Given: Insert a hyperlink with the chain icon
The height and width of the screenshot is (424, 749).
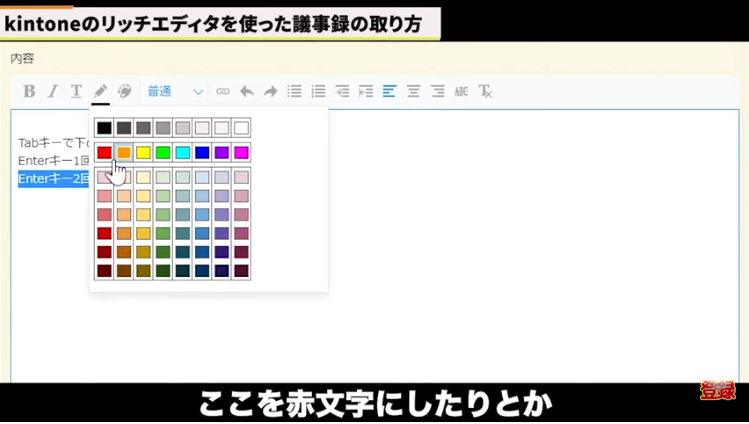Looking at the screenshot, I should (223, 91).
